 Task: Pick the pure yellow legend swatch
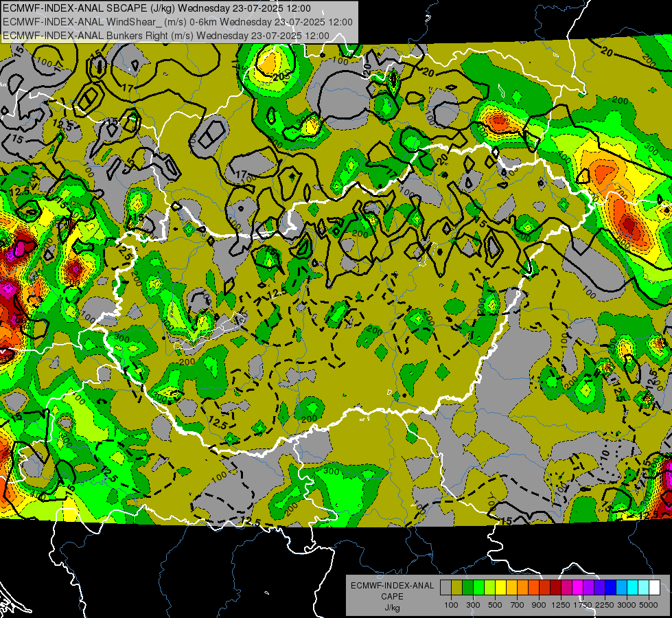tap(500, 587)
